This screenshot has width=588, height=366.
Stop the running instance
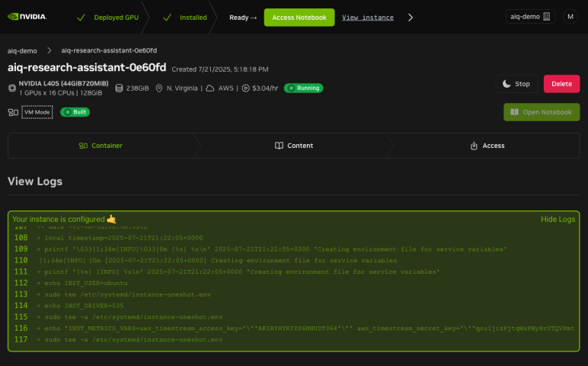tap(516, 84)
